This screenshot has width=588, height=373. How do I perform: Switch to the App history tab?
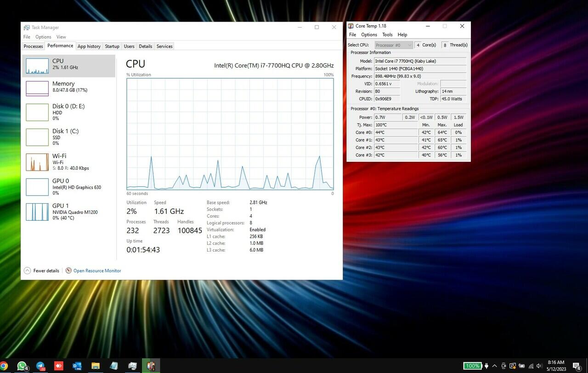pos(89,46)
